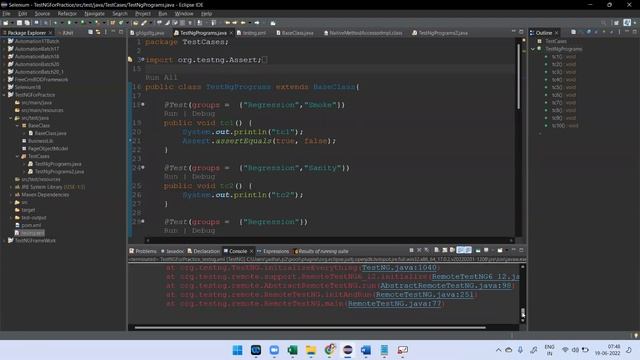Click the Open Perspective icon
This screenshot has width=640, height=360.
click(x=616, y=23)
